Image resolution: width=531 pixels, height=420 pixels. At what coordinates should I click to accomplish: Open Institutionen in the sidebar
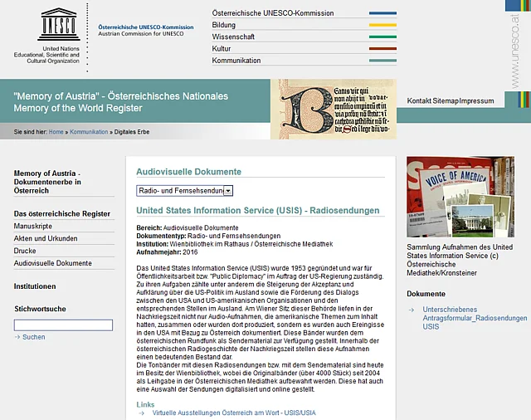pyautogui.click(x=35, y=286)
